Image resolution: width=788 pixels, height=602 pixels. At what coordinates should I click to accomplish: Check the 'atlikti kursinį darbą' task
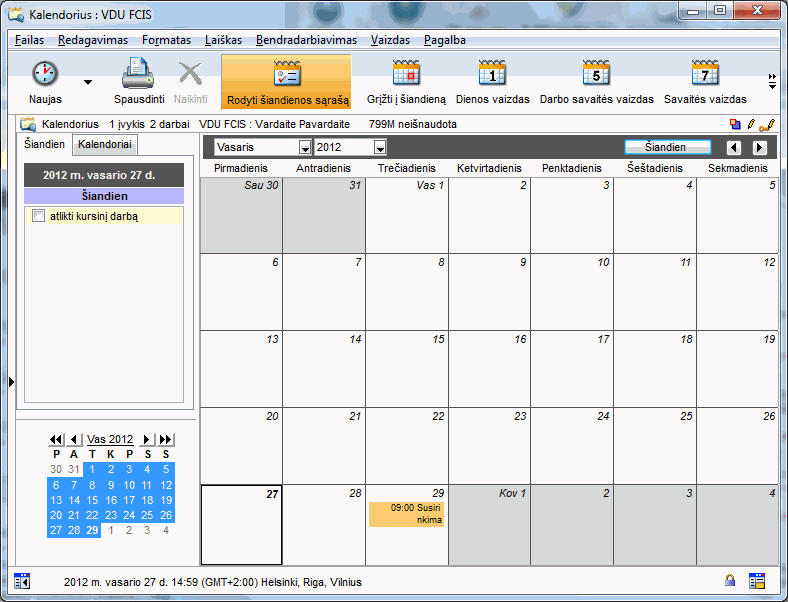click(38, 216)
